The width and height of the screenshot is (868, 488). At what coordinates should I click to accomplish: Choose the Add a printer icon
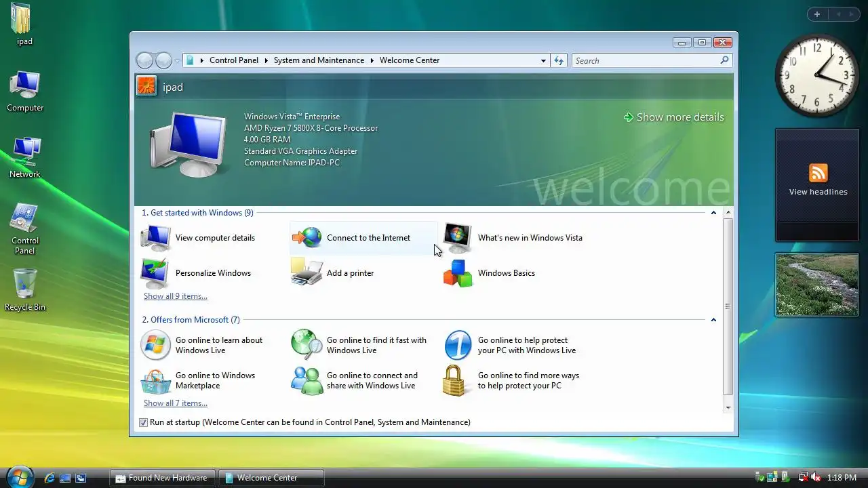pos(307,273)
